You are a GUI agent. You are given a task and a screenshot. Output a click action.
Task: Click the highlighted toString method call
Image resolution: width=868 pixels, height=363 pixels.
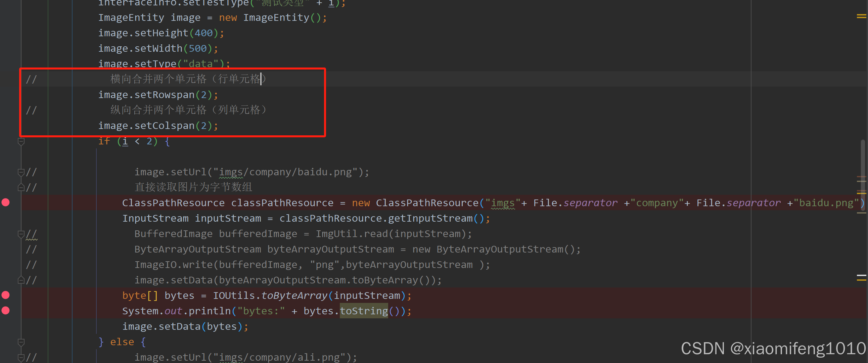pyautogui.click(x=364, y=311)
